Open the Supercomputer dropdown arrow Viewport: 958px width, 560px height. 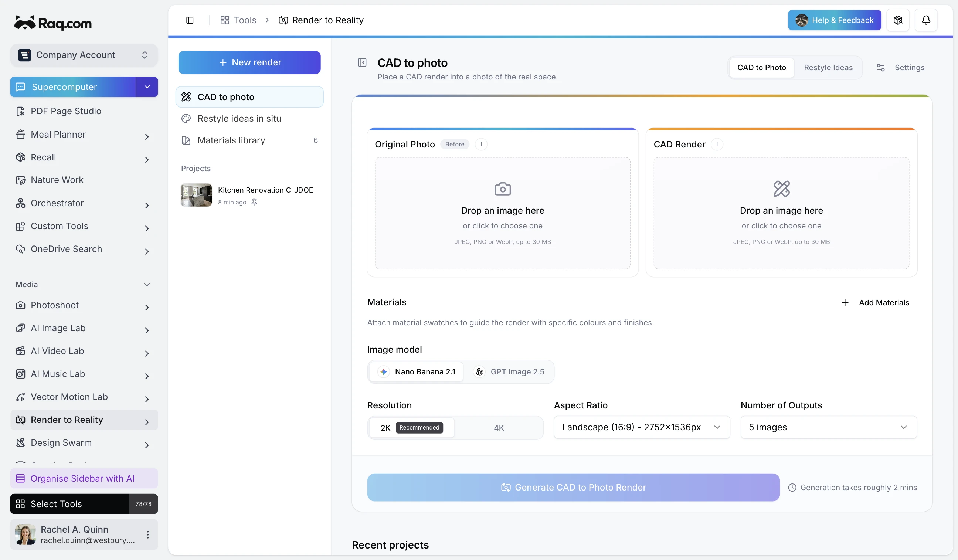click(x=147, y=87)
